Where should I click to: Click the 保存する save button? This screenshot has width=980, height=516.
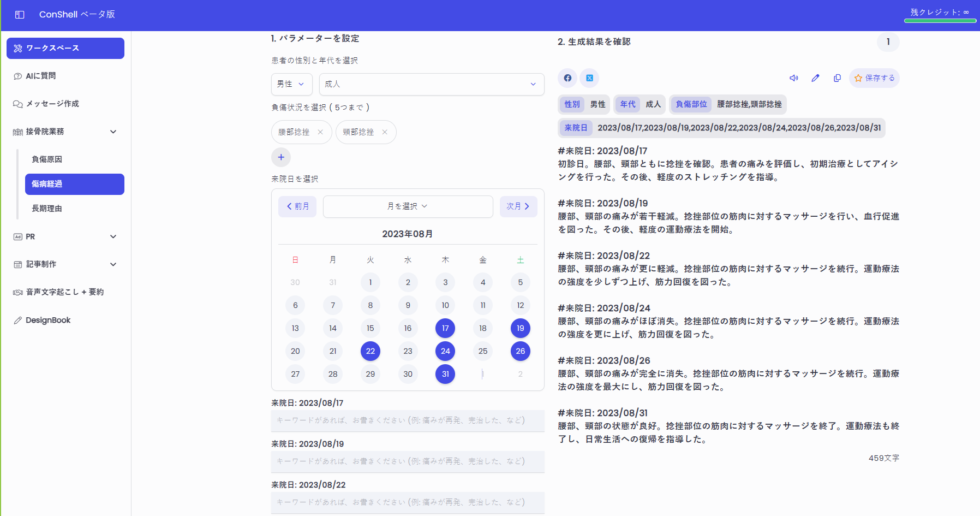click(x=874, y=78)
